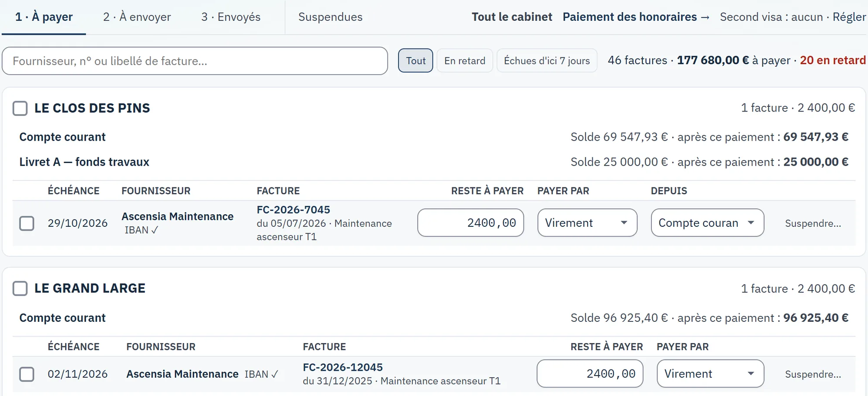Screen dimensions: 868x396
Task: Switch to the '1 · À payer' tab
Action: [x=44, y=17]
